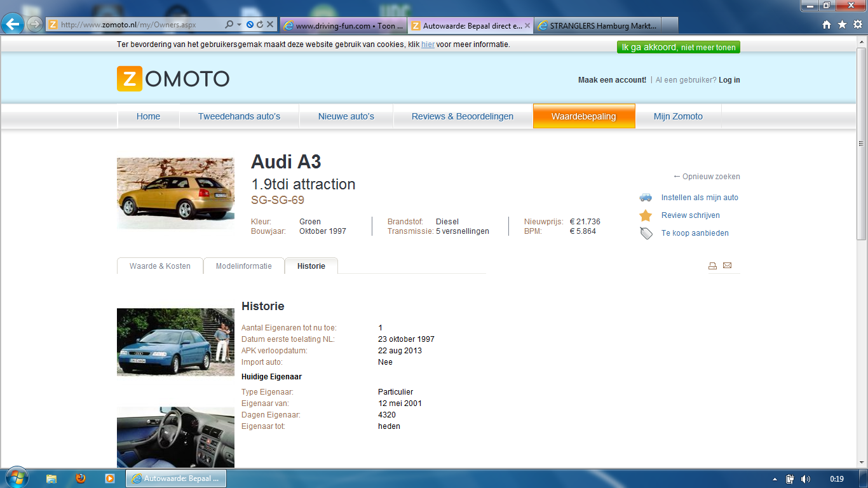The height and width of the screenshot is (488, 868).
Task: Select the Historie tab
Action: pyautogui.click(x=311, y=266)
